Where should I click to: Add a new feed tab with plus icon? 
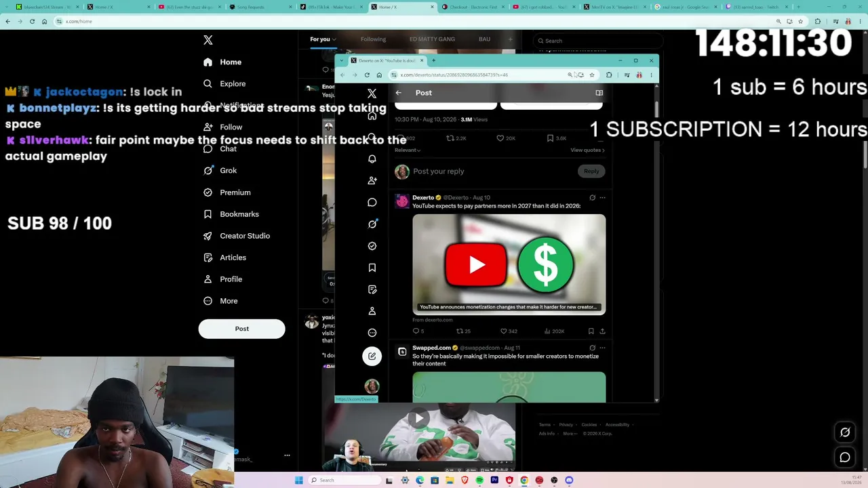[x=511, y=39]
